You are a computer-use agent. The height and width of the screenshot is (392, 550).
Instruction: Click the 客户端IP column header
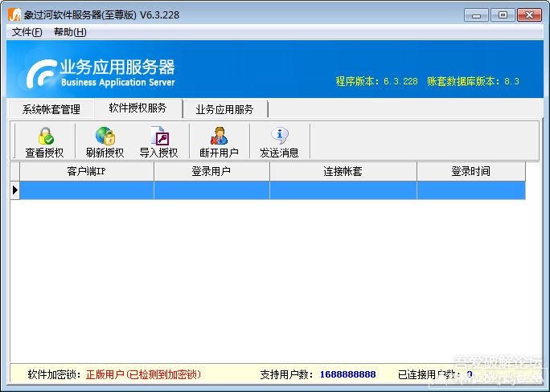pos(87,171)
